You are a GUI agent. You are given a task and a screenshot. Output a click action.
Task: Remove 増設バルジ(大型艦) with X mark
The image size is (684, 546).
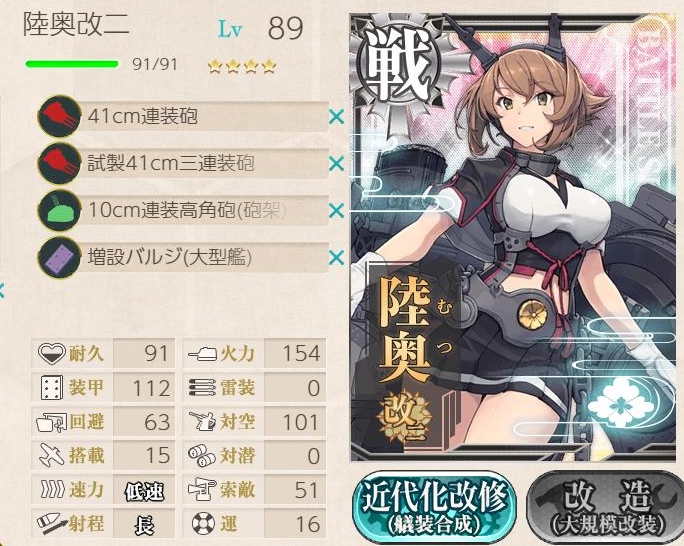pos(336,258)
